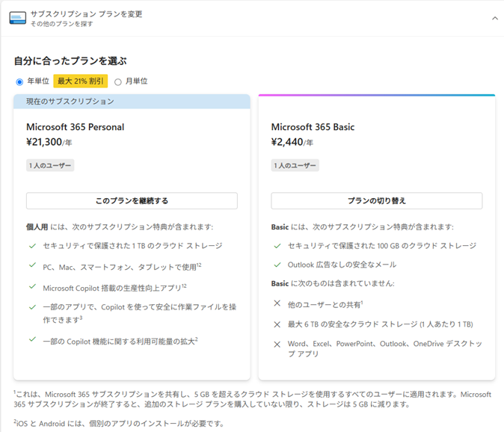Click the 現在のサブスクリプション banner
This screenshot has height=432, width=504.
tap(132, 102)
